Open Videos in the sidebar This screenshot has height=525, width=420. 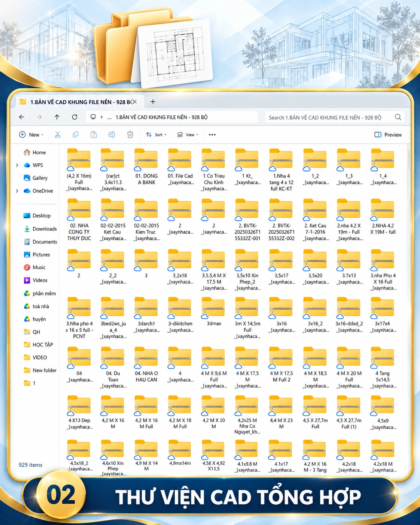tap(36, 280)
